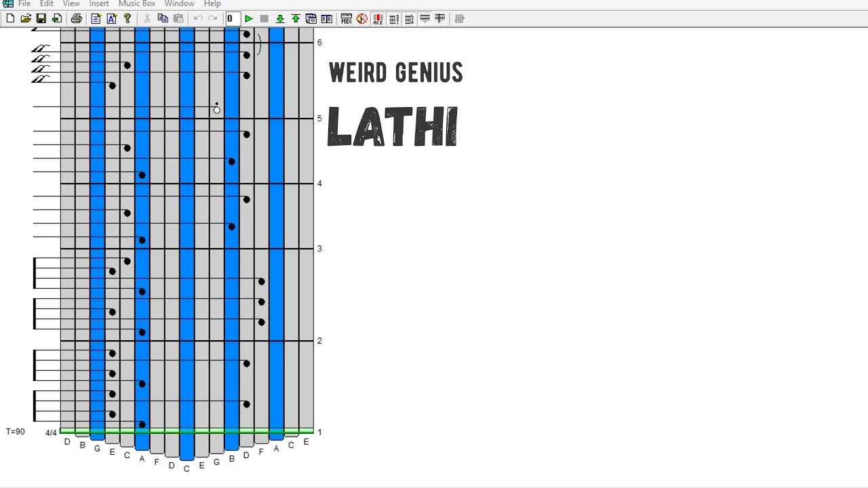Start playback with the green play button
The image size is (868, 488).
click(249, 19)
